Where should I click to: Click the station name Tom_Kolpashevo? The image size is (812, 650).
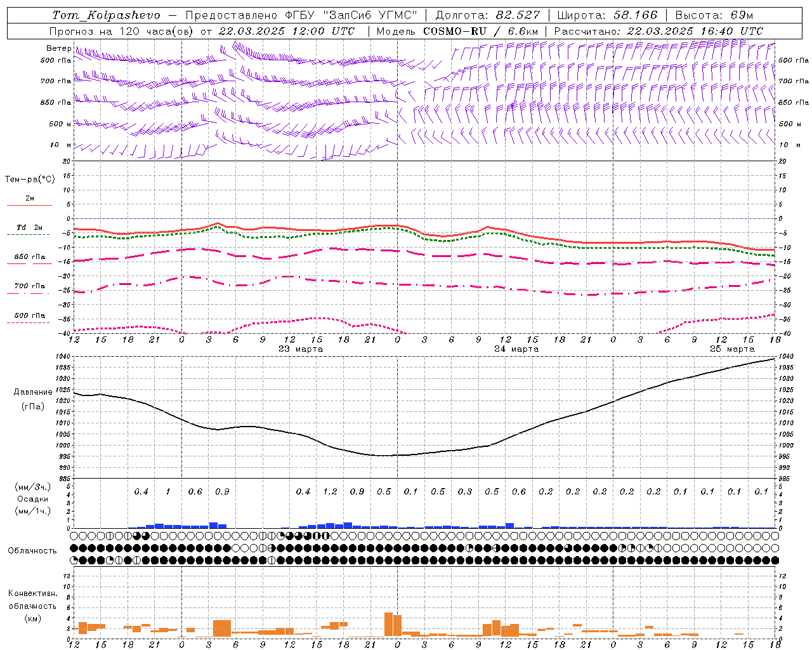pos(106,15)
